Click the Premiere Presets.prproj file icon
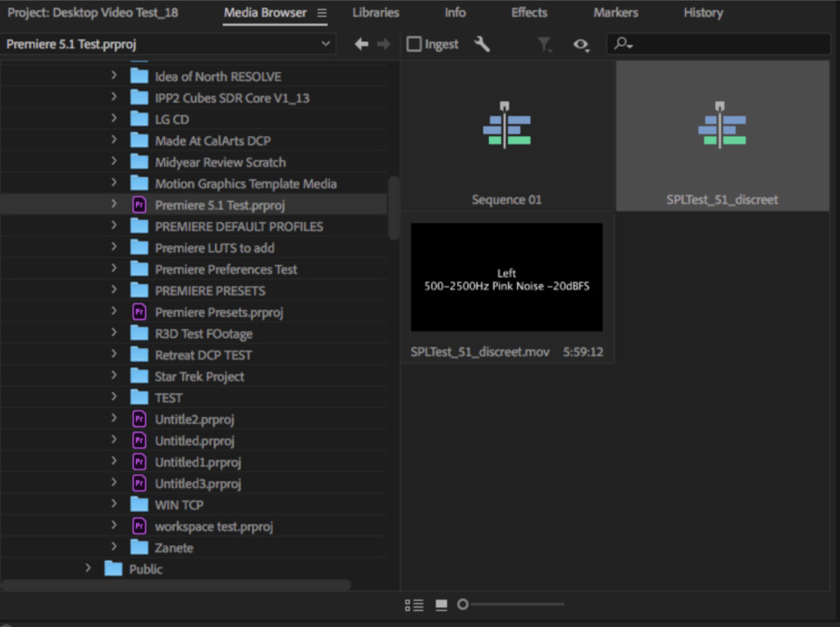Image resolution: width=840 pixels, height=627 pixels. point(139,312)
